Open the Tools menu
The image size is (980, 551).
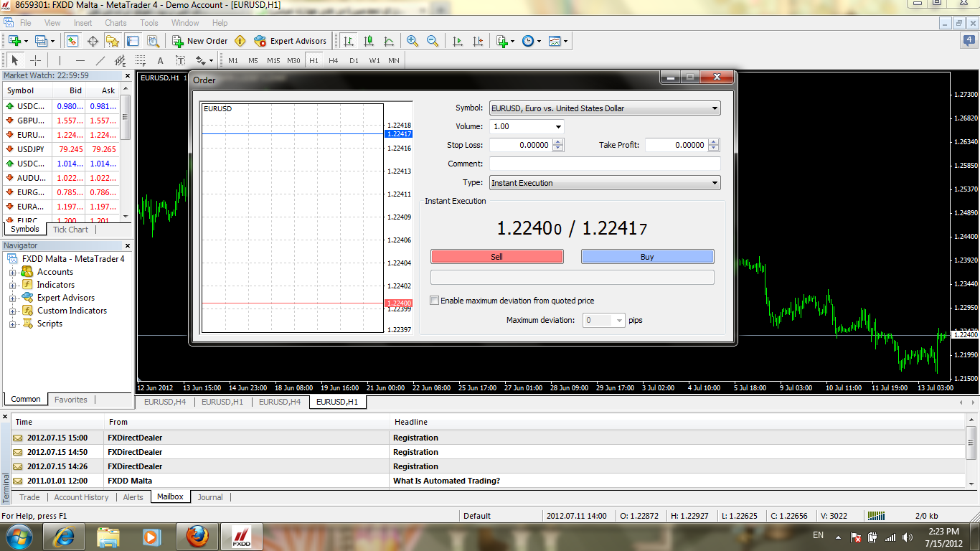[149, 23]
